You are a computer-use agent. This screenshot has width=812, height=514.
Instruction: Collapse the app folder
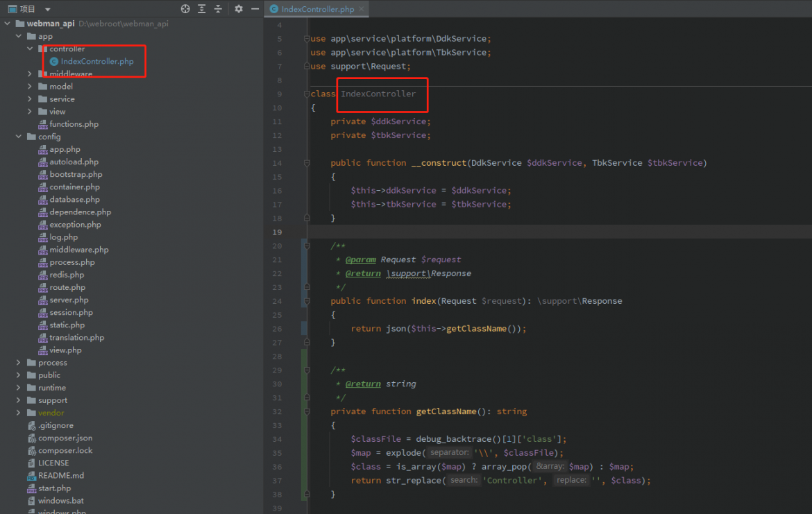pyautogui.click(x=19, y=36)
